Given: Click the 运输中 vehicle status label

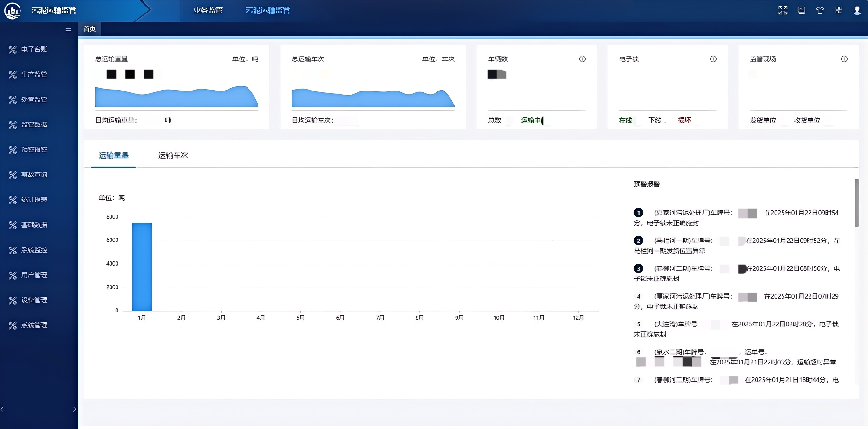Looking at the screenshot, I should pos(530,120).
